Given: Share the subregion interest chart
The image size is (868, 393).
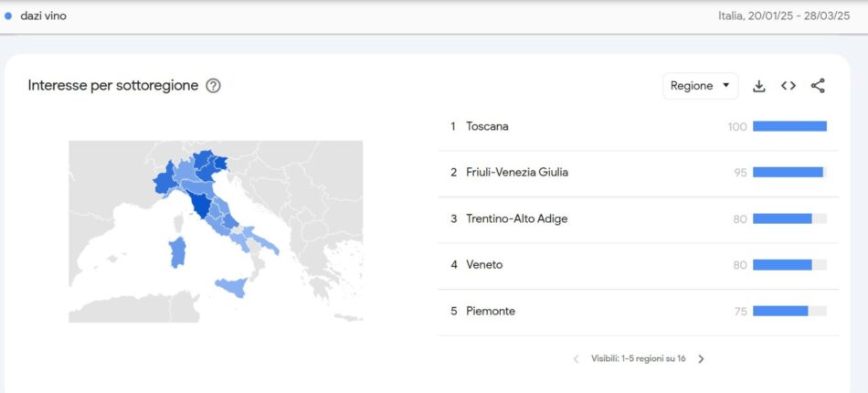Looking at the screenshot, I should click(x=818, y=86).
